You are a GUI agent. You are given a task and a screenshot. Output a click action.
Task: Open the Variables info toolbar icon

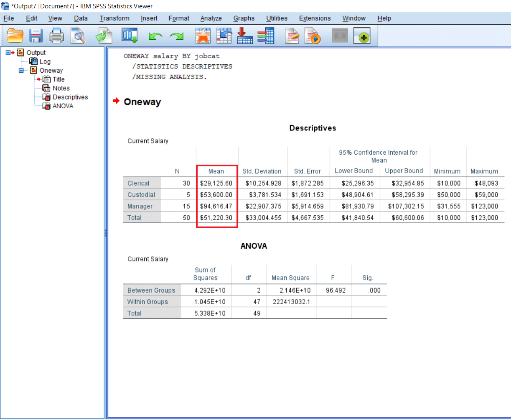[265, 36]
